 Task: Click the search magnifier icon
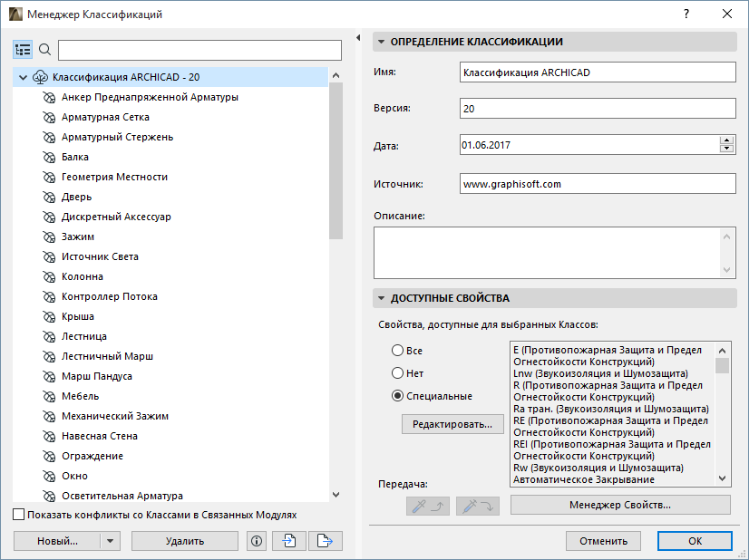click(45, 50)
